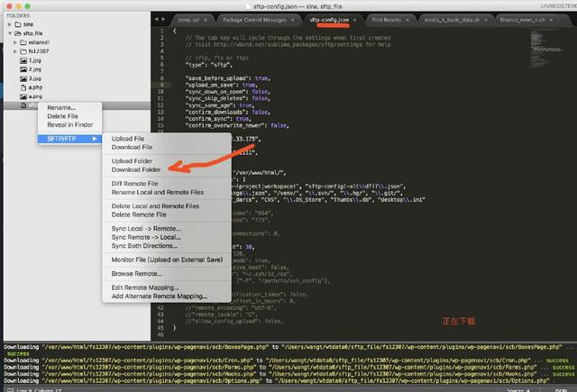The image size is (577, 392).
Task: Click the open folder icon of sftp_file
Action: point(18,33)
